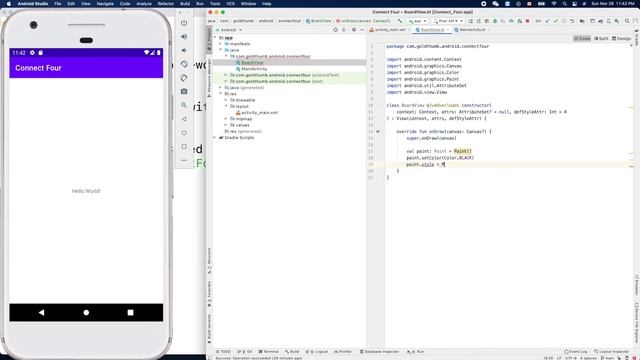Image resolution: width=640 pixels, height=360 pixels.
Task: Click the select opened file target icon
Action: pyautogui.click(x=336, y=30)
